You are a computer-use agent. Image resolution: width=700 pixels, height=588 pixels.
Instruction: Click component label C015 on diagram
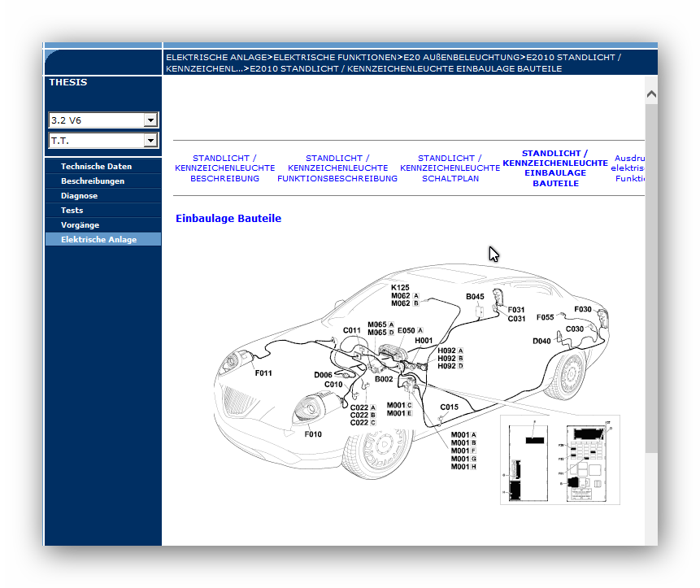click(449, 407)
